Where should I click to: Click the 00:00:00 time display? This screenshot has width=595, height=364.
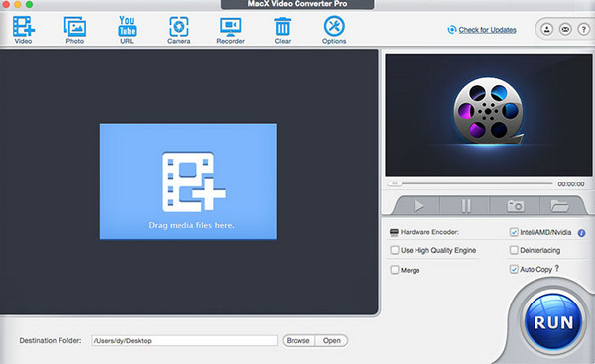571,184
